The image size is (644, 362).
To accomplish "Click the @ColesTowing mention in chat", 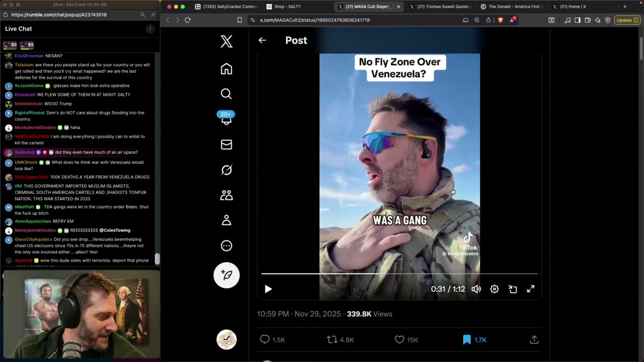I will pyautogui.click(x=115, y=230).
